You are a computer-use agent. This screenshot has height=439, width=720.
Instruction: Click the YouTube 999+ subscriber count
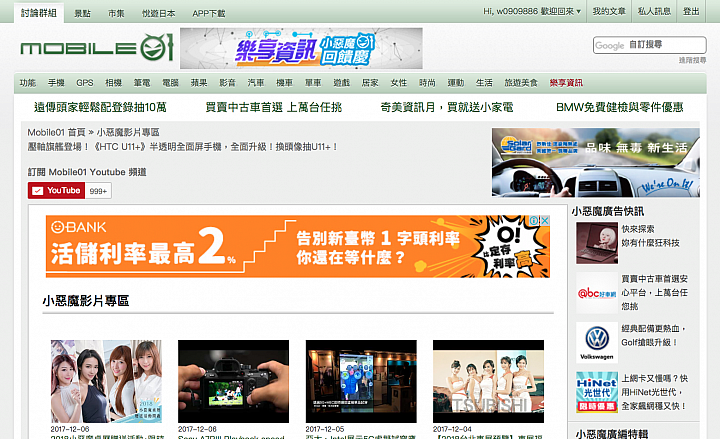click(98, 191)
